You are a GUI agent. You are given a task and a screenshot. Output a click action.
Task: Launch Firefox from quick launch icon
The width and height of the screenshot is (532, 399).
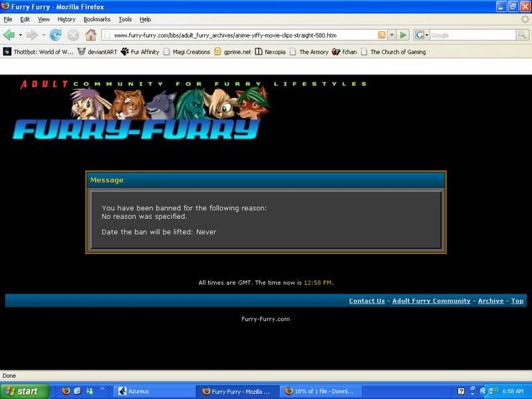(x=66, y=391)
